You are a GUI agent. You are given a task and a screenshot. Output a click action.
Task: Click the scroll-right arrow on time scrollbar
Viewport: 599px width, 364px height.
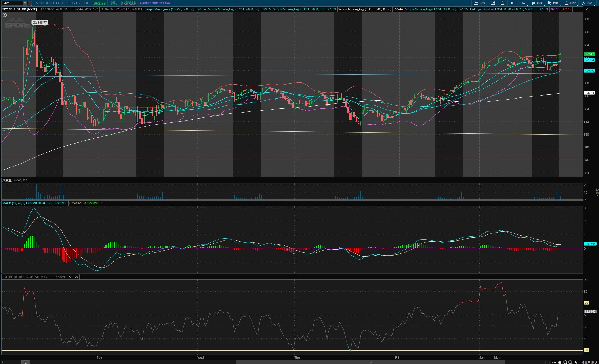(550, 362)
